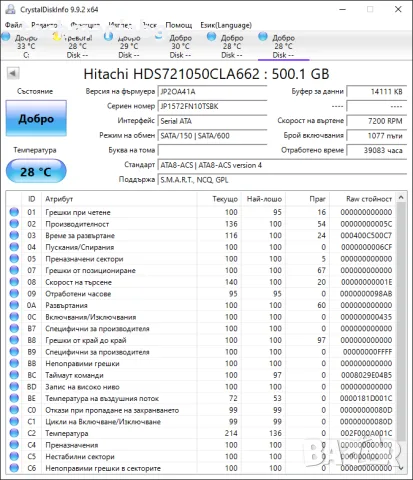Click the status orb for attribute 02 Производителност
Image resolution: width=413 pixels, height=480 pixels.
(x=14, y=224)
